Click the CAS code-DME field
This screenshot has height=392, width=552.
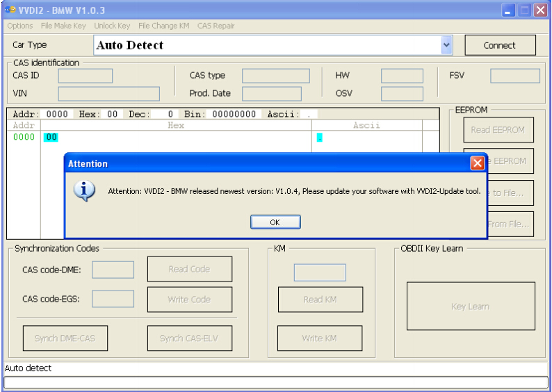click(x=113, y=270)
